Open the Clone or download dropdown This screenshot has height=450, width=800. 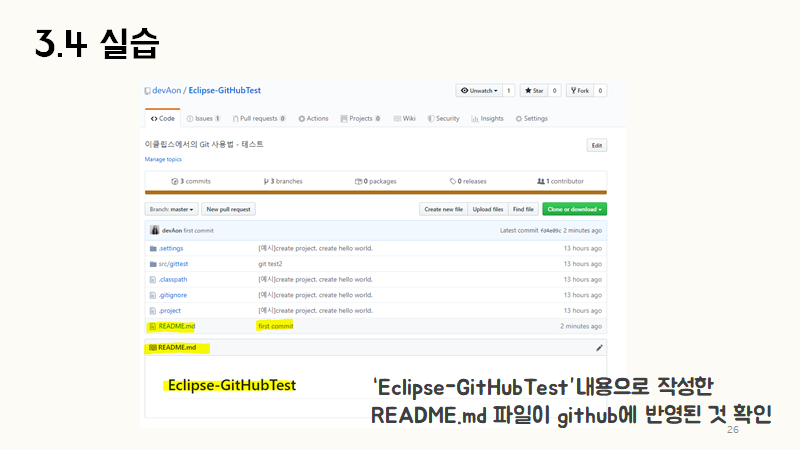(574, 209)
